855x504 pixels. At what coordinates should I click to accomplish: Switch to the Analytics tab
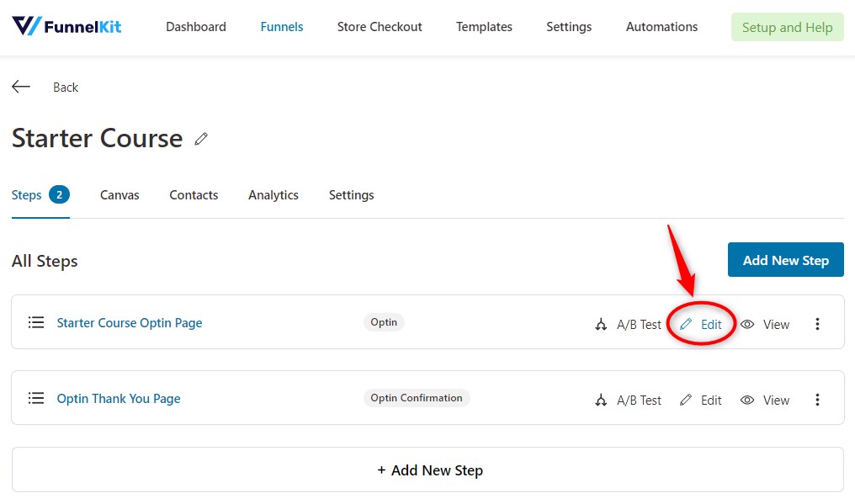[x=273, y=194]
